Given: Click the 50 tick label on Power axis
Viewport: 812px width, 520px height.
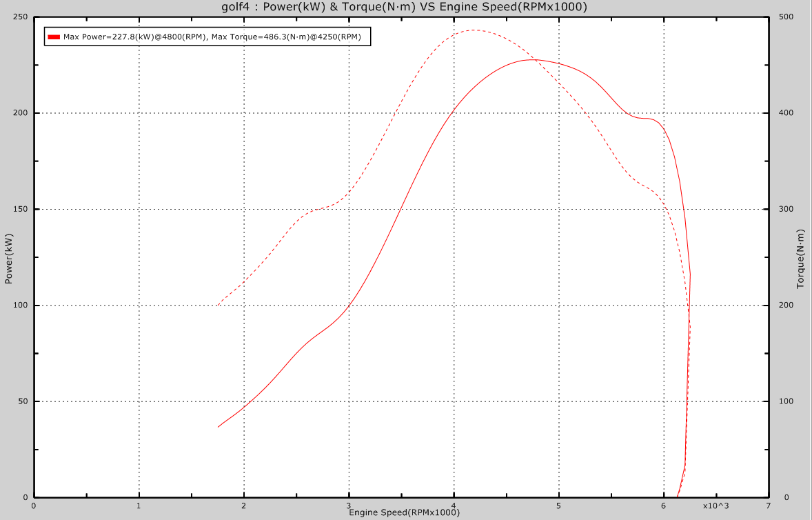Looking at the screenshot, I should (23, 401).
